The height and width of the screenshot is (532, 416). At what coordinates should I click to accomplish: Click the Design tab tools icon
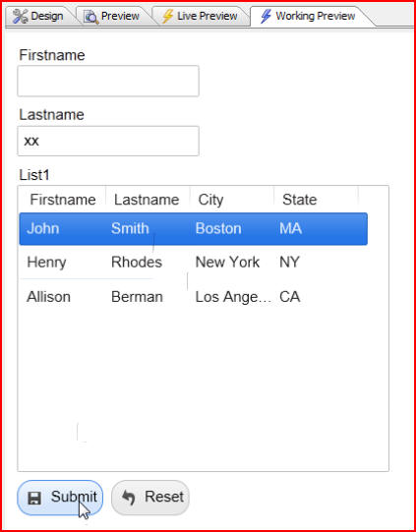20,16
